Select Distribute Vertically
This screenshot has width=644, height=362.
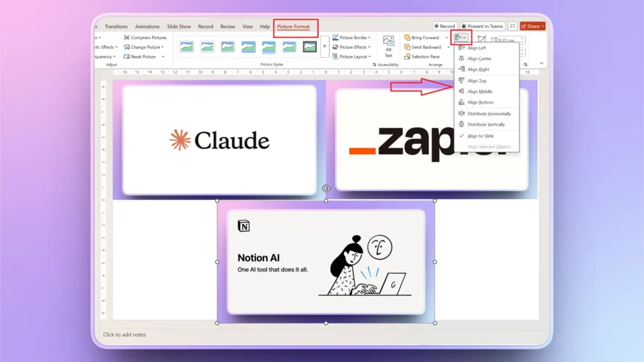tap(487, 124)
